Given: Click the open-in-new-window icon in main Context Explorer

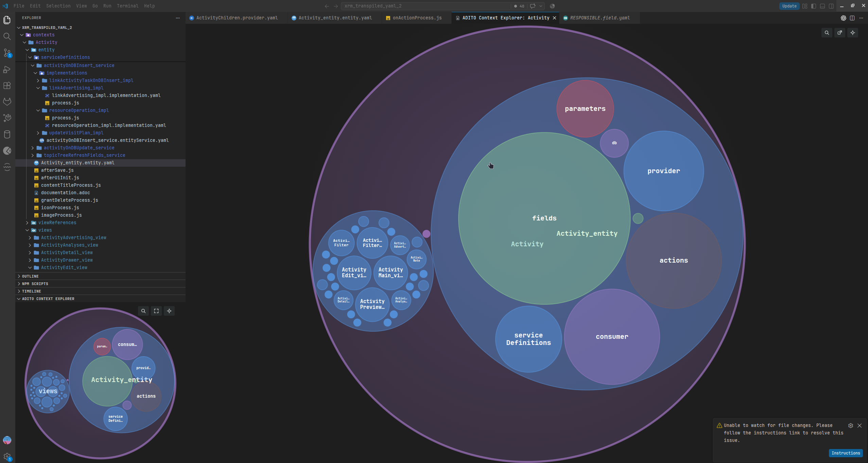Looking at the screenshot, I should [840, 33].
